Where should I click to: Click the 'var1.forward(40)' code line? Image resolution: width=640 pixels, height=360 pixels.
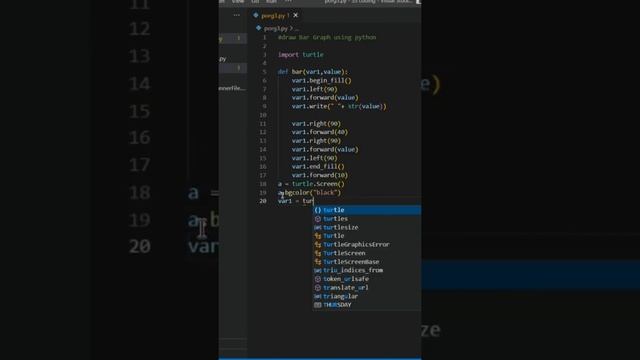(320, 132)
